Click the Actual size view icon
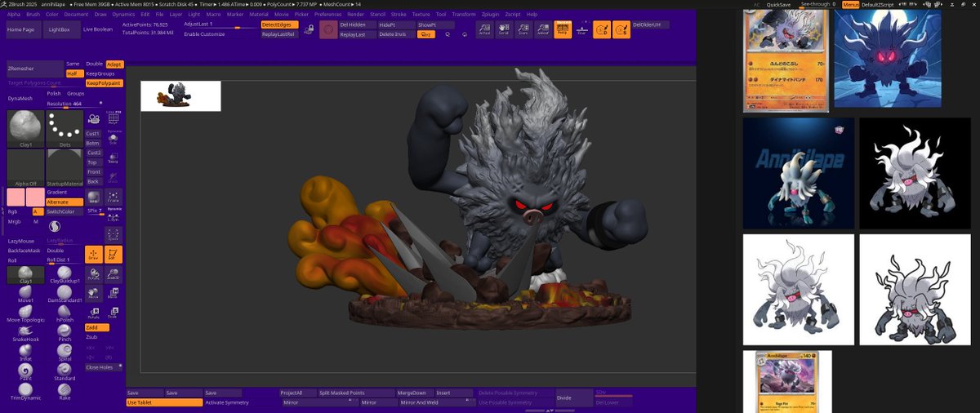The width and height of the screenshot is (980, 413). (484, 30)
